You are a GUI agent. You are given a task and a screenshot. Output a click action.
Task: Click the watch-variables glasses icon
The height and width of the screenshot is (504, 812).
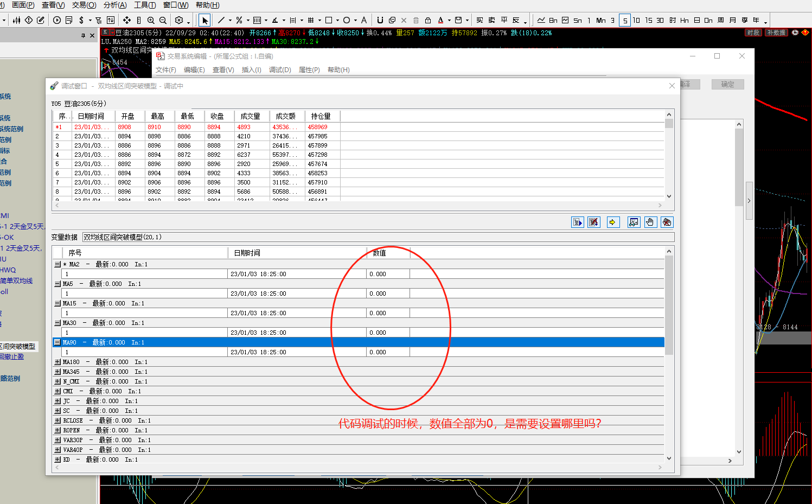point(633,222)
